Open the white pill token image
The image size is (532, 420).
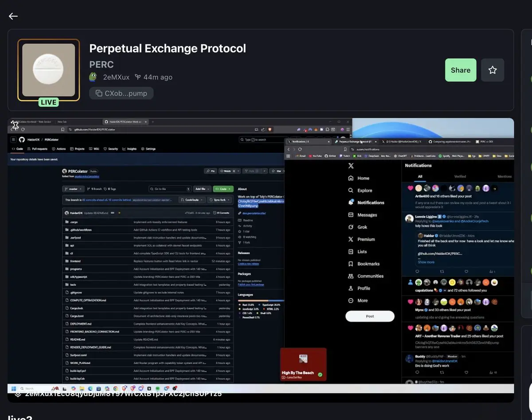tap(49, 70)
